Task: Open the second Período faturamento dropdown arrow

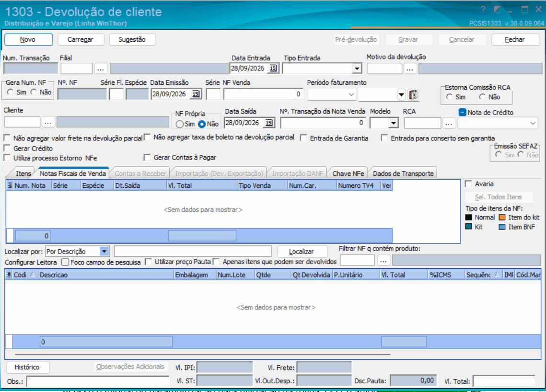Action: (x=401, y=94)
